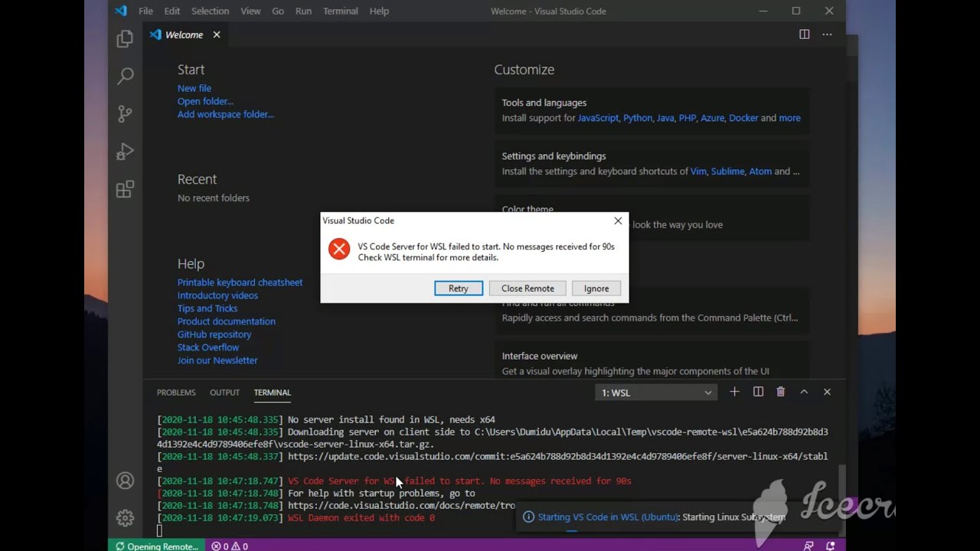Close the error dialog with X
980x551 pixels.
(618, 220)
